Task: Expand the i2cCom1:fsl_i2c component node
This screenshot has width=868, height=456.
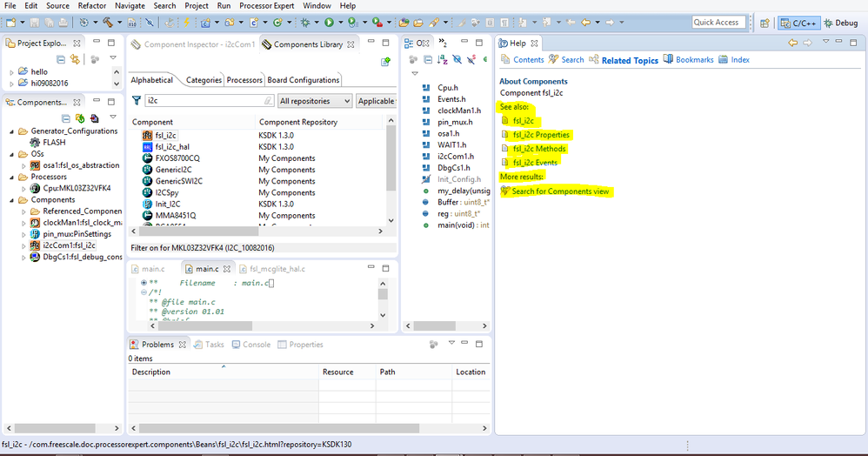Action: (x=23, y=246)
